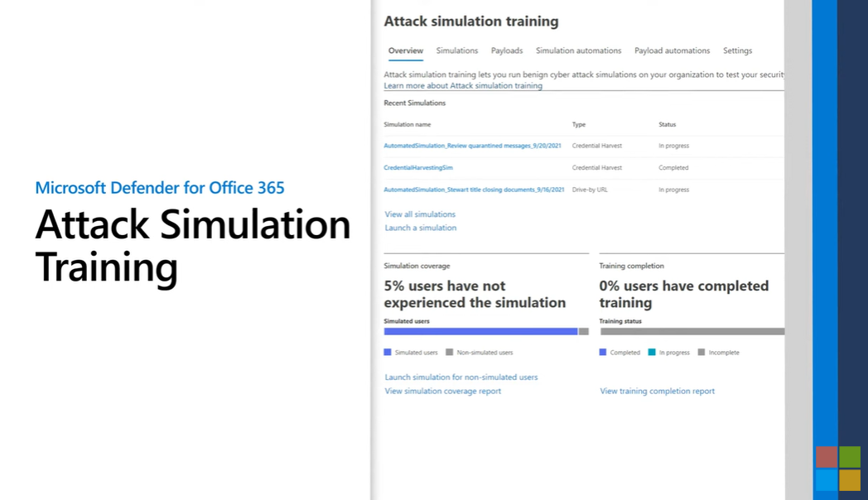Viewport: 868px width, 500px height.
Task: Click Launch a simulation link
Action: tap(421, 228)
